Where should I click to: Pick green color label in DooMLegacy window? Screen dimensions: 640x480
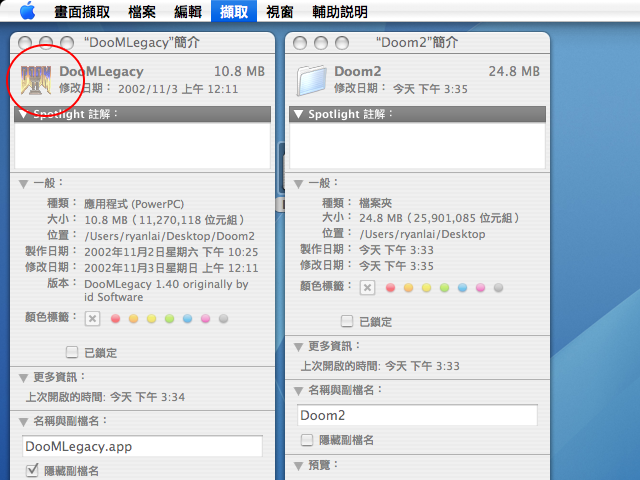[169, 319]
